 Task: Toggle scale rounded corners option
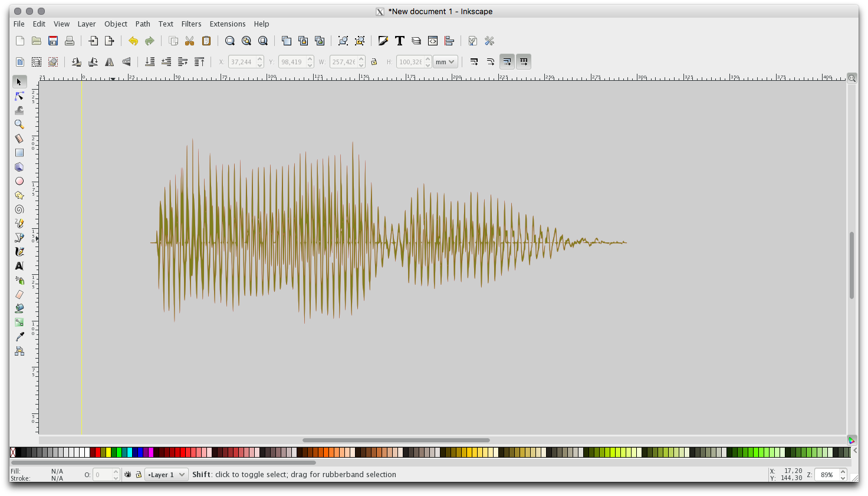[491, 62]
